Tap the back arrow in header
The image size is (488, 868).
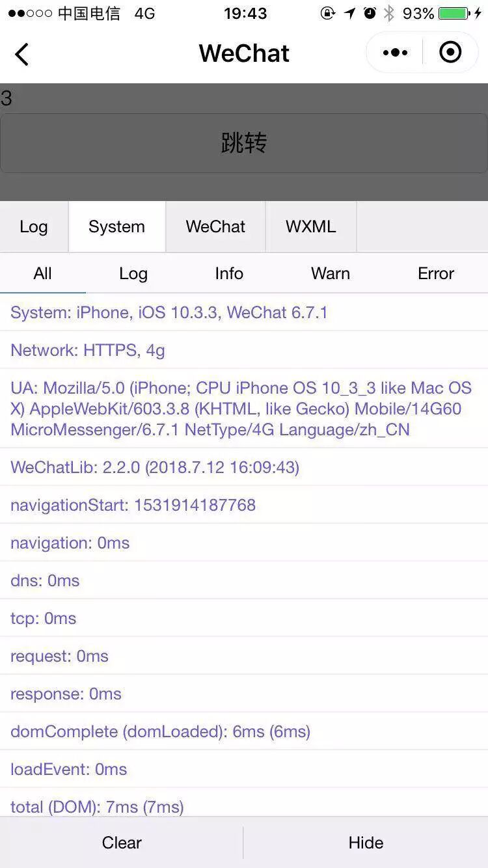21,54
